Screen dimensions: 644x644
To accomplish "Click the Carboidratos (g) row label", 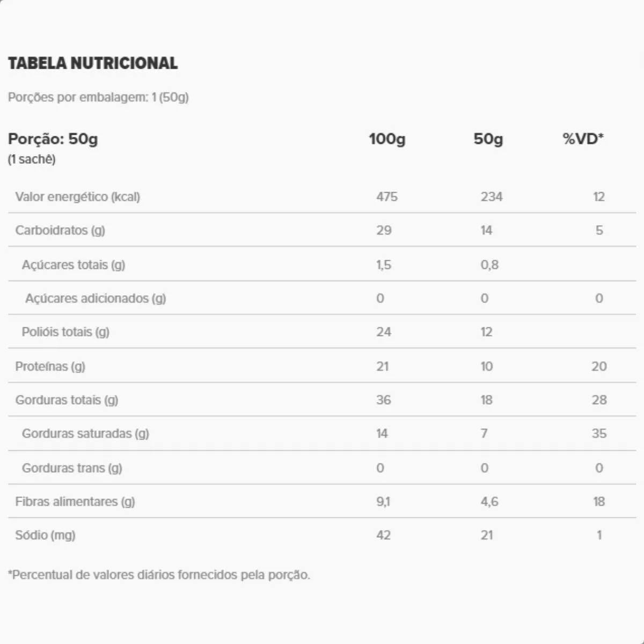I will (60, 230).
